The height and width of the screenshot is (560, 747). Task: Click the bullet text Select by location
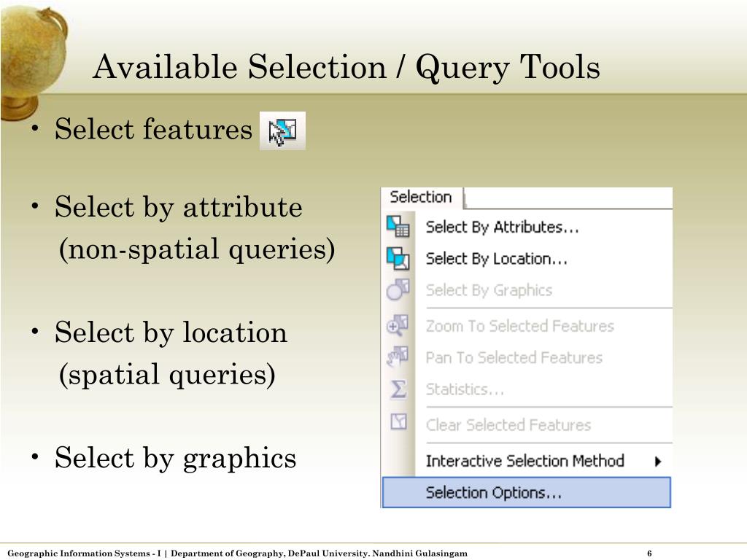[171, 332]
